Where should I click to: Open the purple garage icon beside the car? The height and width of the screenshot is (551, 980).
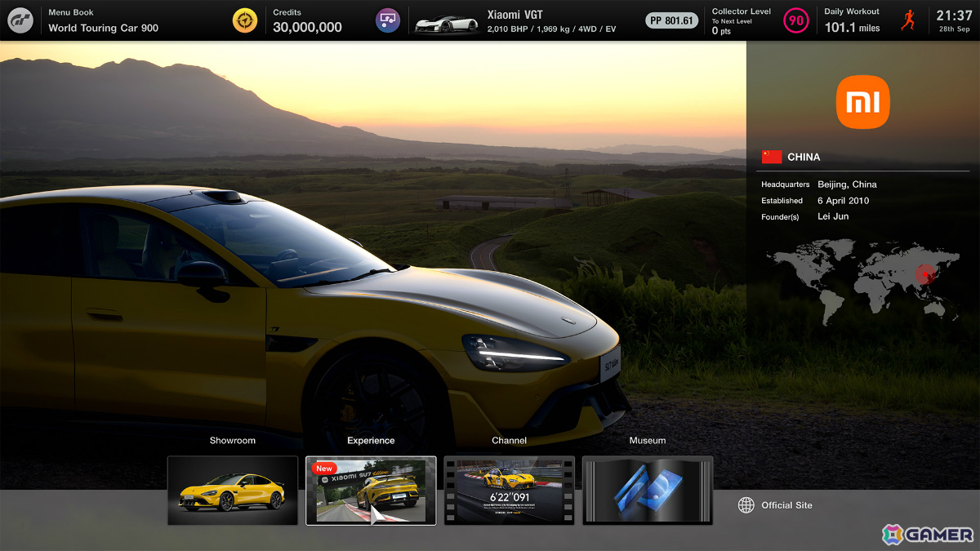[x=388, y=20]
